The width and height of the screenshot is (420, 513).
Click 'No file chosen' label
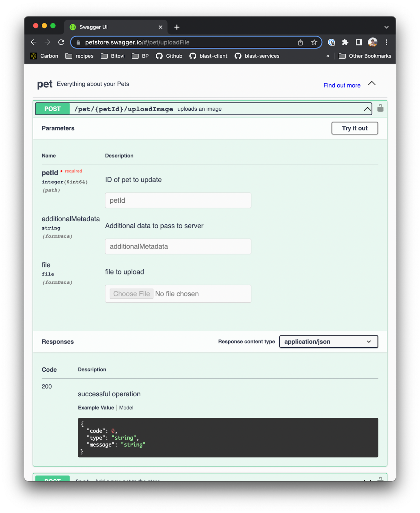(177, 294)
